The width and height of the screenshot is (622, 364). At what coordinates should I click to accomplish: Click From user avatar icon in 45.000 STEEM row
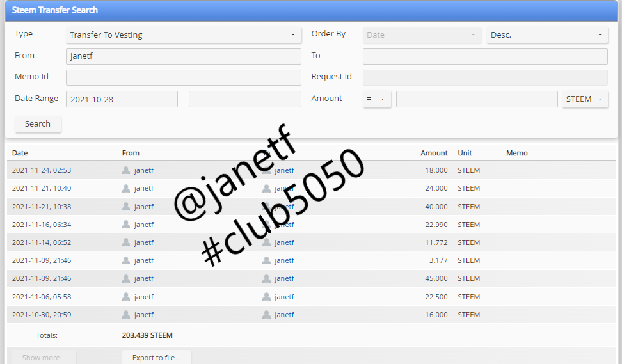point(126,278)
